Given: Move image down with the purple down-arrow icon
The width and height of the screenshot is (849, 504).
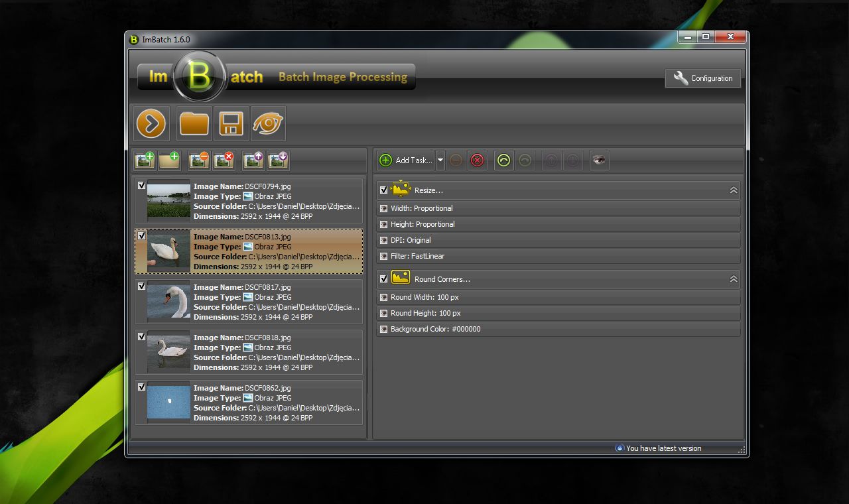Looking at the screenshot, I should (x=279, y=160).
